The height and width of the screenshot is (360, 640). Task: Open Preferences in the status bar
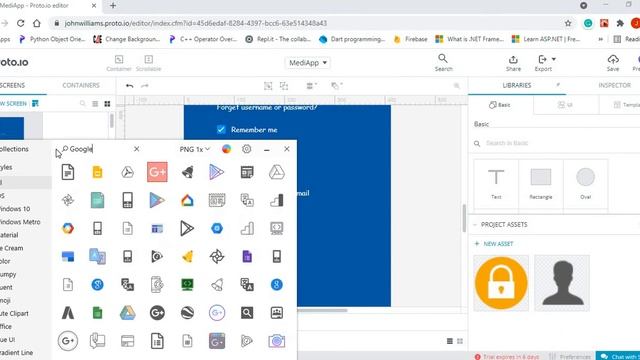571,357
